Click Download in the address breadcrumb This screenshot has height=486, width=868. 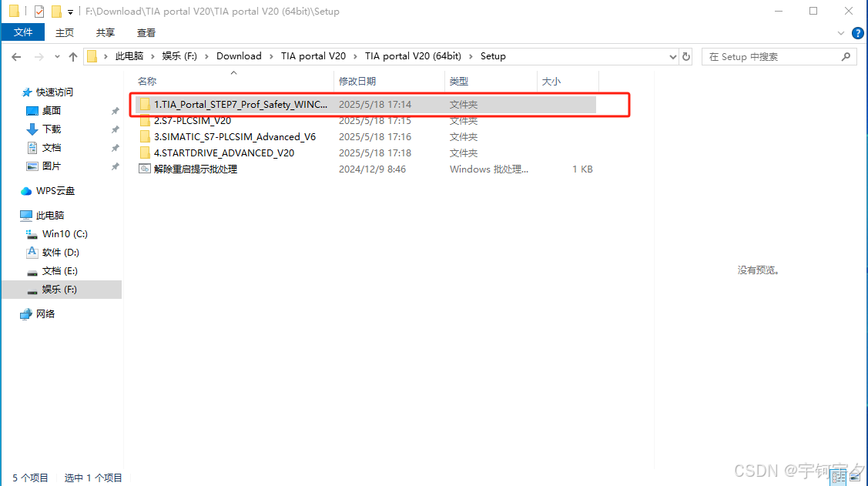(239, 56)
